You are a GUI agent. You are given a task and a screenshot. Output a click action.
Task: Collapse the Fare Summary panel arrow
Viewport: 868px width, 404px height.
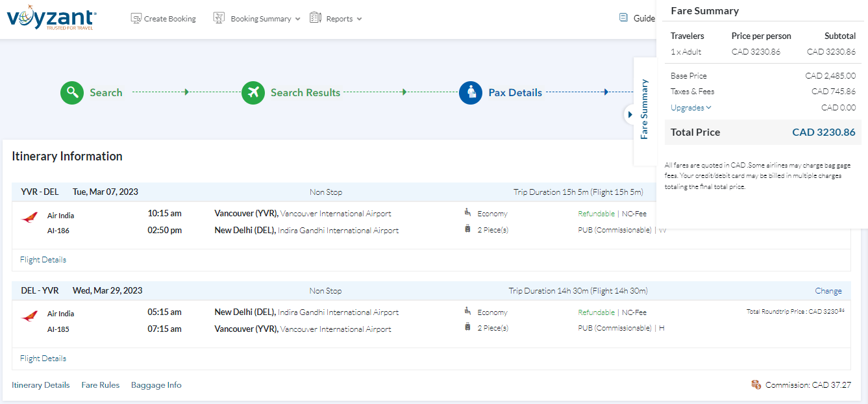tap(629, 114)
